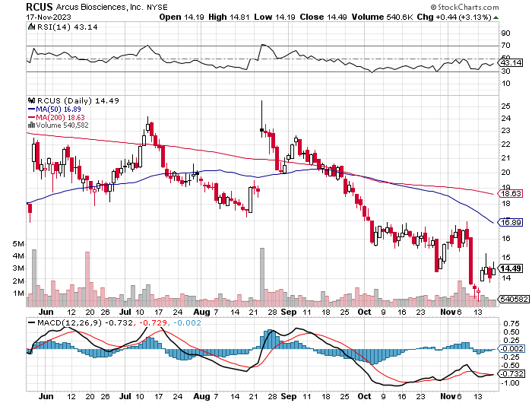Click the date 17-Nov-2023
Image resolution: width=532 pixels, height=403 pixels.
(49, 17)
